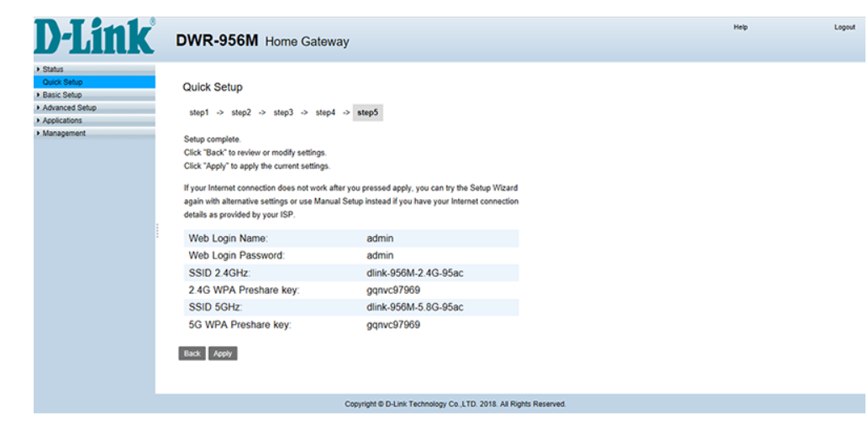Select the Web Login Name value admin
Screen dimensions: 868x445
[x=380, y=238]
